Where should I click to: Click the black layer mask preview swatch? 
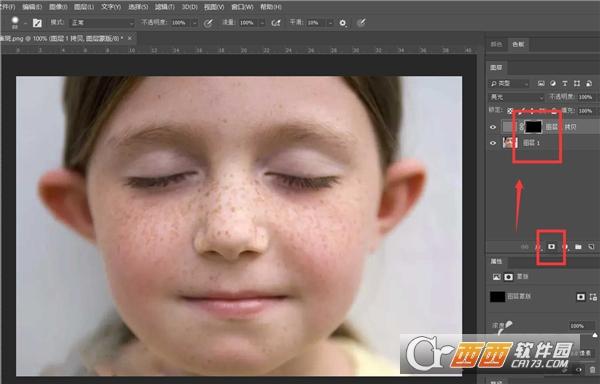497,297
